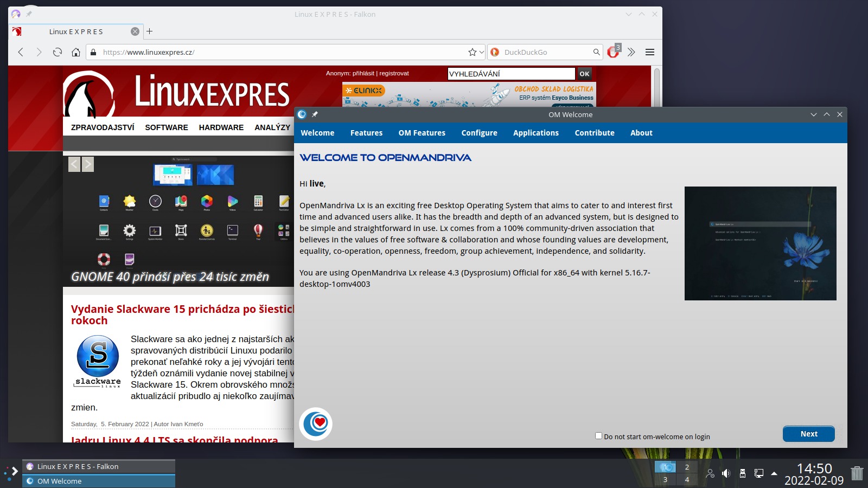The height and width of the screenshot is (488, 868).
Task: Open the trash icon on the panel
Action: tap(857, 473)
